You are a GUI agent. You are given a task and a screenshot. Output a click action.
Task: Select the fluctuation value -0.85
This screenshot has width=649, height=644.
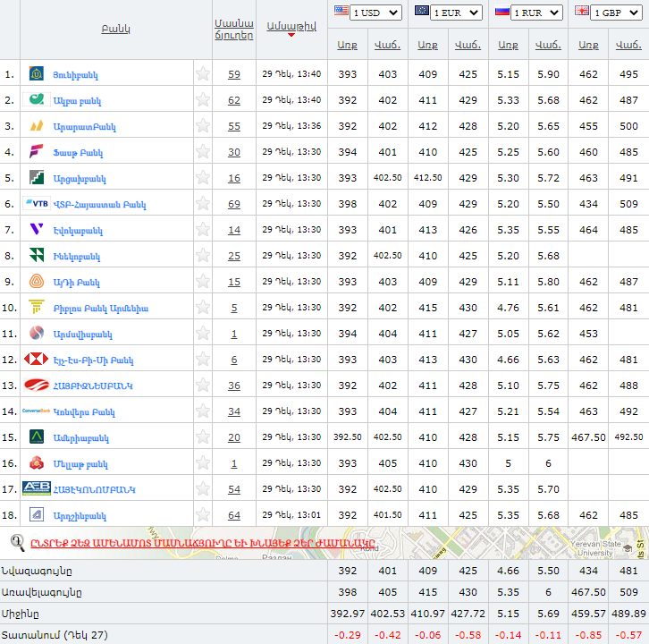(588, 635)
